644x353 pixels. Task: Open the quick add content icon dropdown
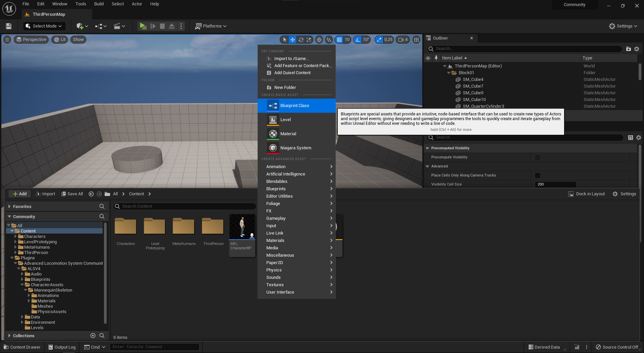coord(82,26)
